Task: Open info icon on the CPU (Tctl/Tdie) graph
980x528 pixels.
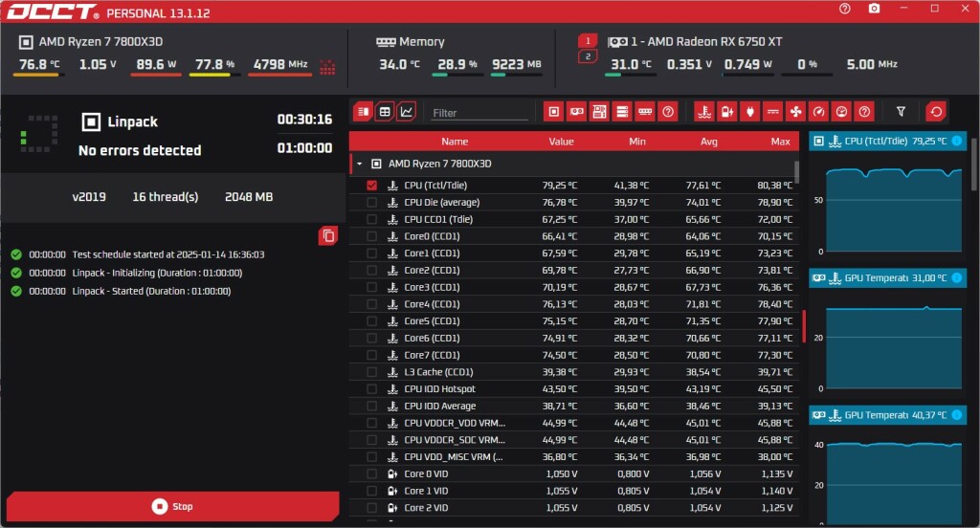Action: [x=956, y=141]
